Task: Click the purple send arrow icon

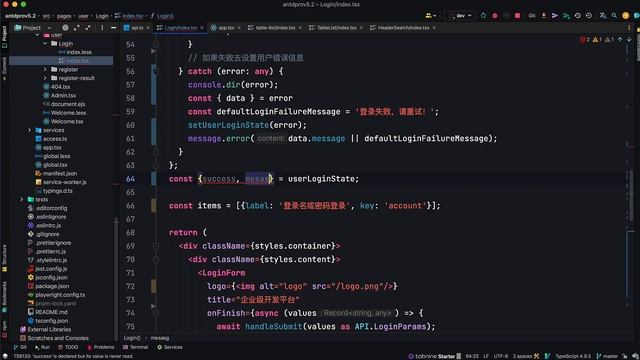Action: tap(555, 16)
